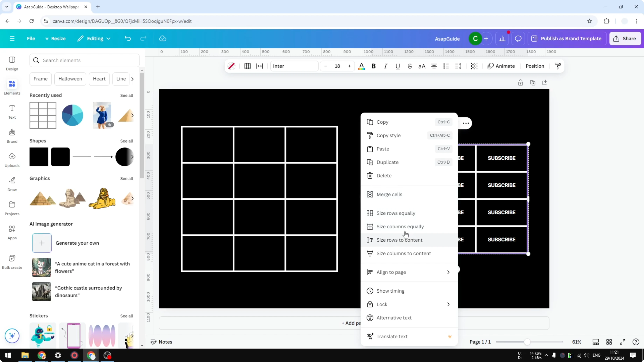
Task: Toggle bold formatting
Action: [373, 66]
